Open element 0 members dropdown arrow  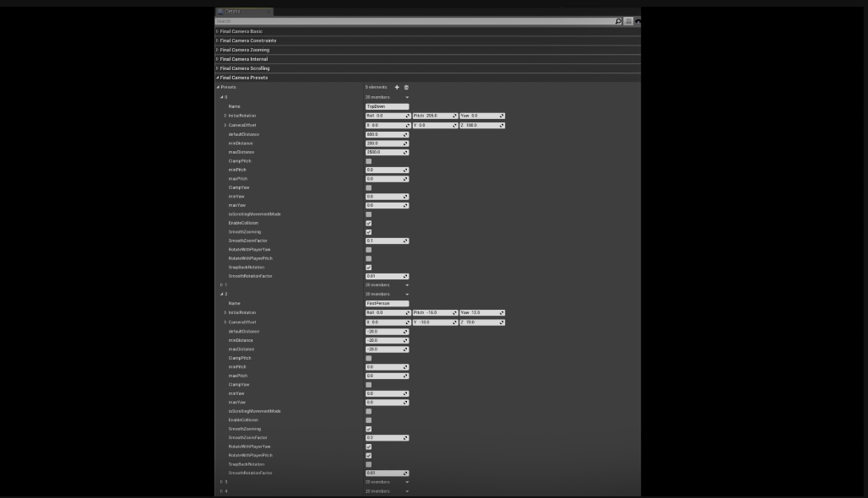click(407, 97)
